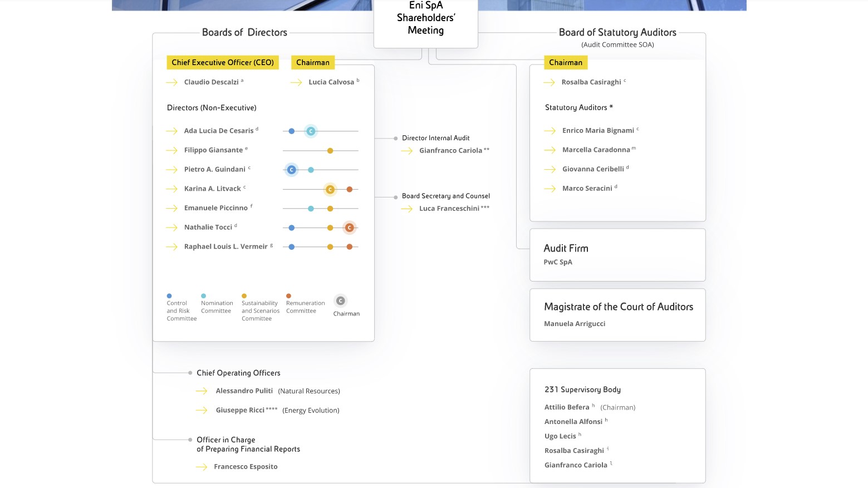Click the blue Control and Risk Committee legend dot
868x488 pixels.
tap(169, 296)
